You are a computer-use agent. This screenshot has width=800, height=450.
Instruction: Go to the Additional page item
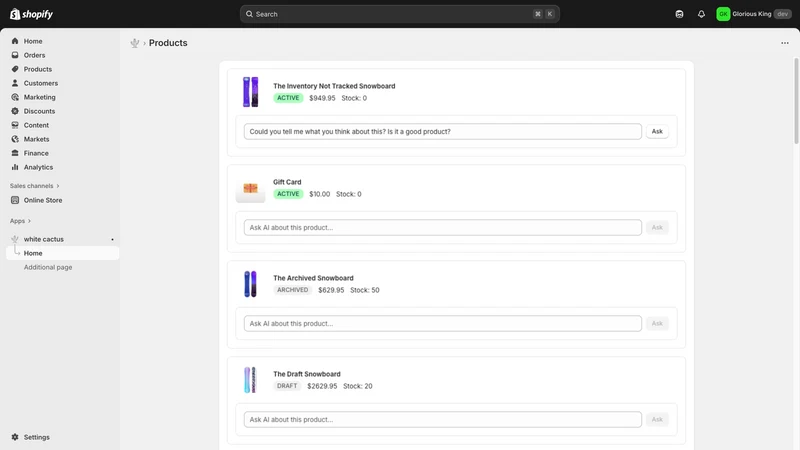(48, 267)
